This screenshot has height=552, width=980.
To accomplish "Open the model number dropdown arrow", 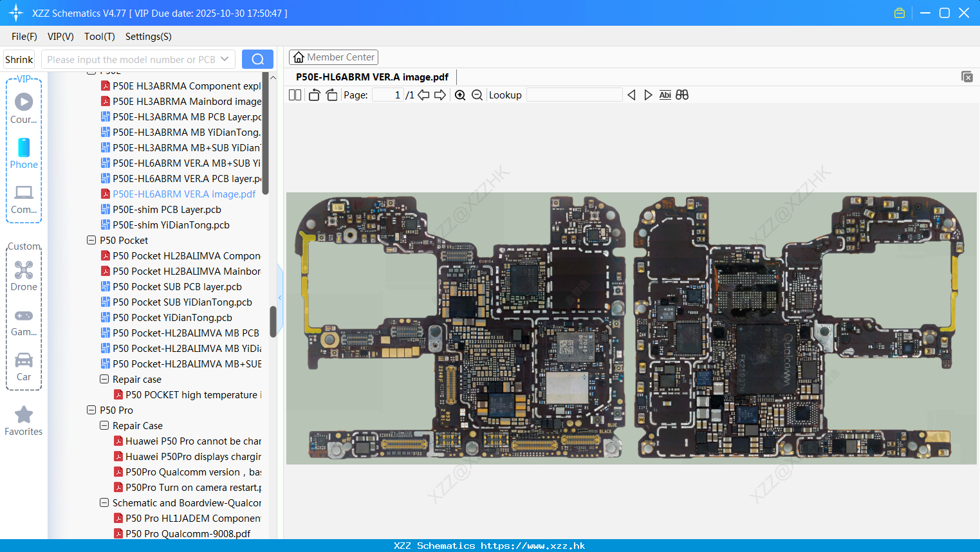I will 225,59.
